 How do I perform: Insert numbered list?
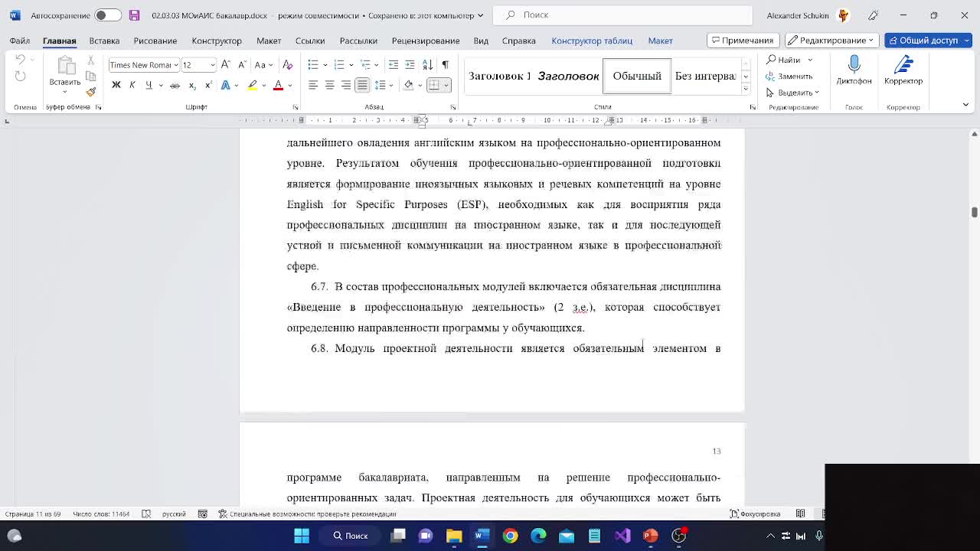tap(339, 65)
